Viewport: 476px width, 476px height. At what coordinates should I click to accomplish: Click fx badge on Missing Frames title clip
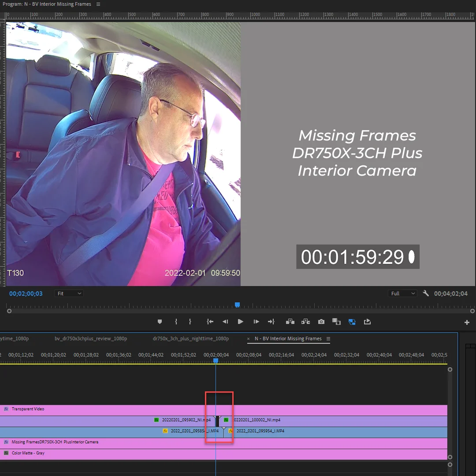pyautogui.click(x=6, y=442)
